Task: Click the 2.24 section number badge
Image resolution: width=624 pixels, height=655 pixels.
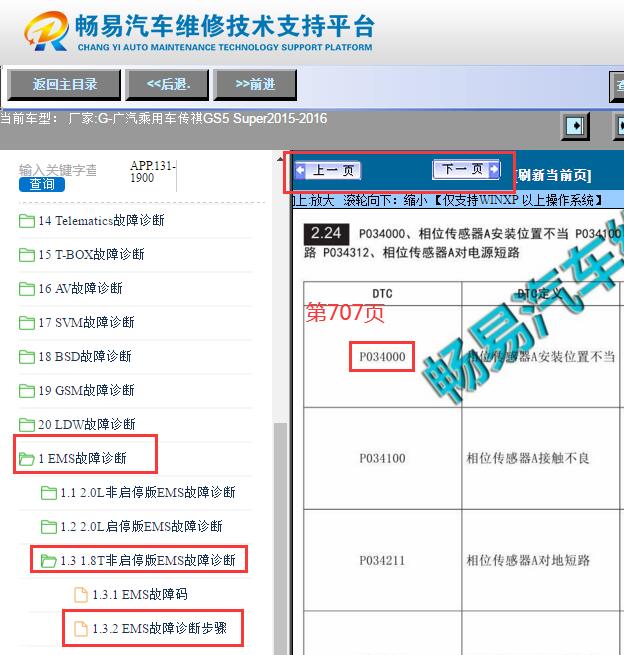Action: click(326, 233)
